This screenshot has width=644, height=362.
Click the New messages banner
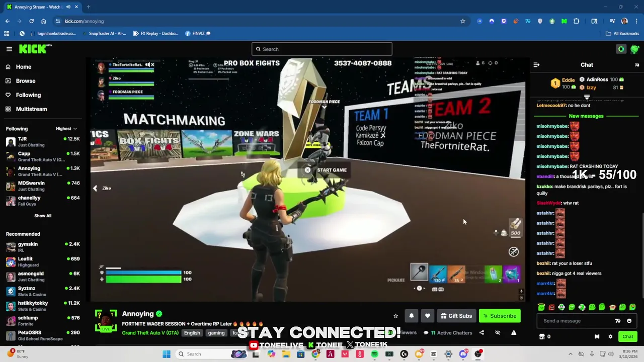(586, 116)
